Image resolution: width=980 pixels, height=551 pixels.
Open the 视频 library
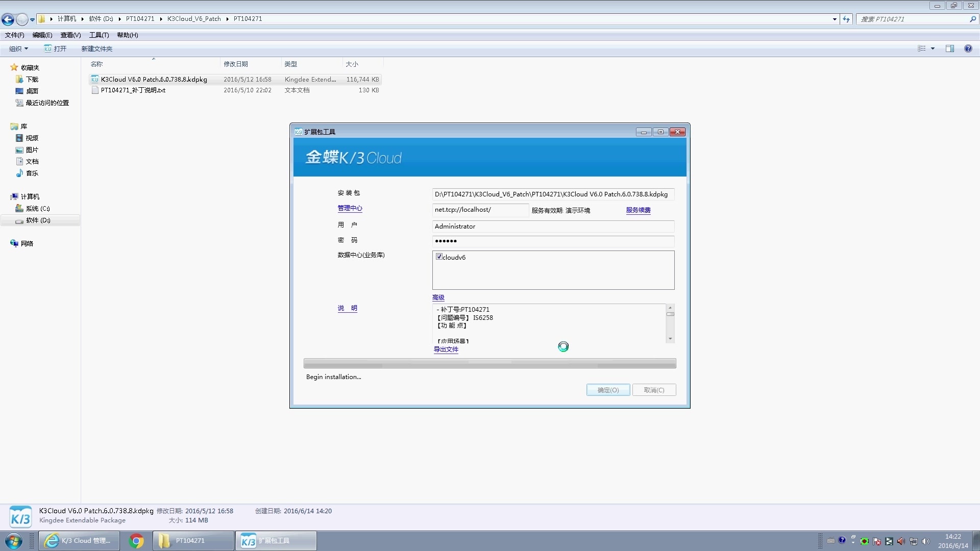click(x=32, y=138)
